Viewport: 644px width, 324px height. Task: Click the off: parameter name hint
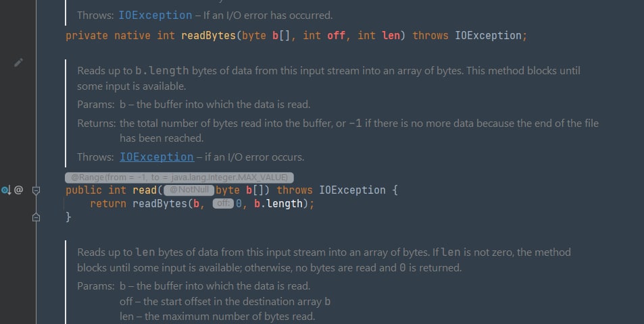[x=223, y=203]
